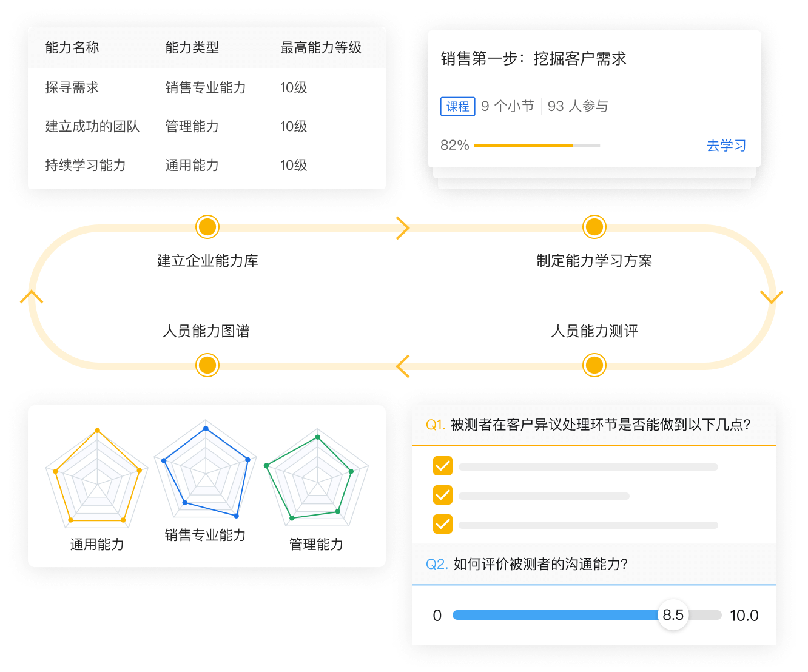Image resolution: width=808 pixels, height=672 pixels.
Task: Click the 8.5 slider handle for Q2
Action: click(x=673, y=615)
